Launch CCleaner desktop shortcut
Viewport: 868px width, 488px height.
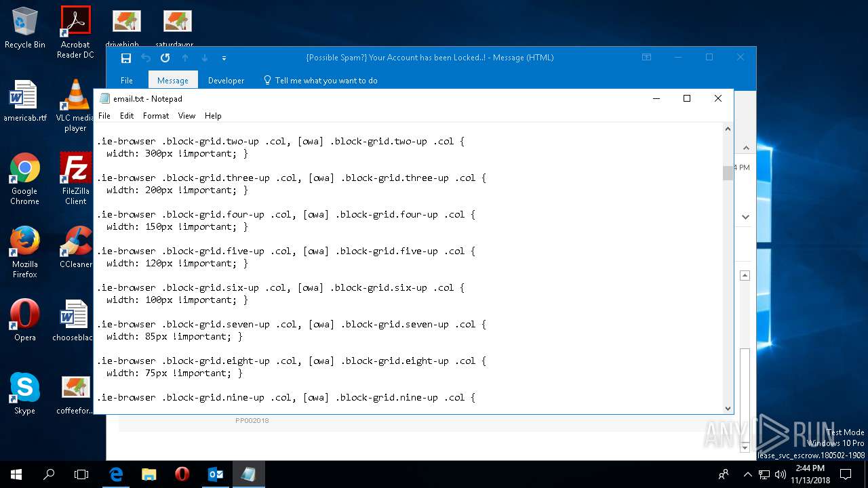(x=75, y=247)
